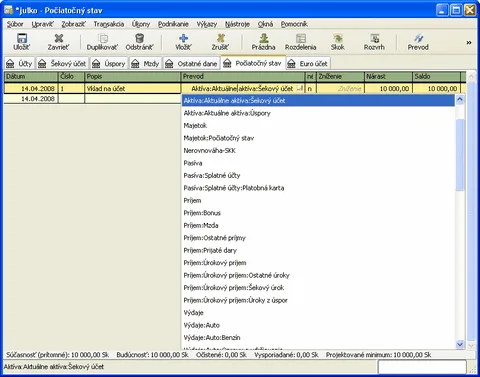This screenshot has width=480, height=377.
Task: Select Nerovnováha-SKK in the list
Action: (x=318, y=151)
